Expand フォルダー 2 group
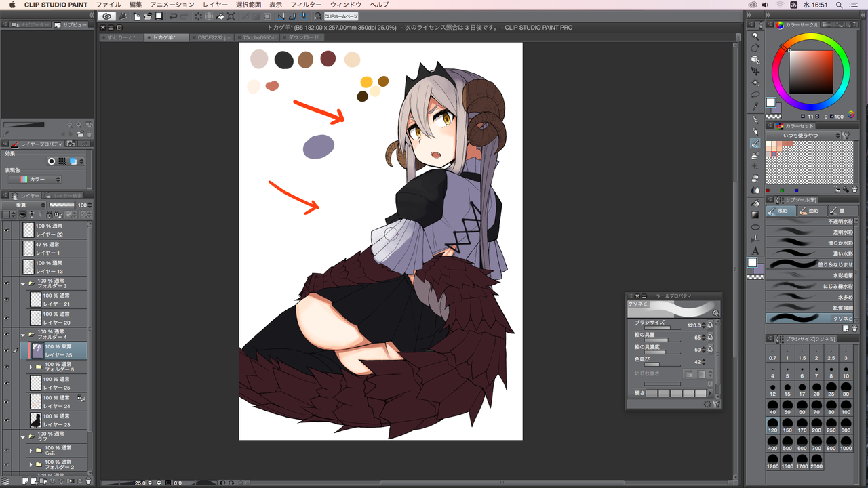Viewport: 868px width, 488px height. coord(31,464)
